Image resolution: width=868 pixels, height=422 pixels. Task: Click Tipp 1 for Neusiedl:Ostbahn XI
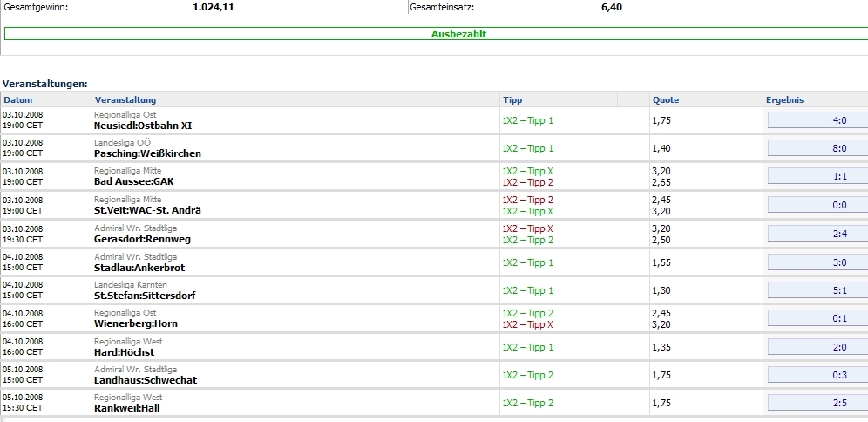tap(527, 120)
